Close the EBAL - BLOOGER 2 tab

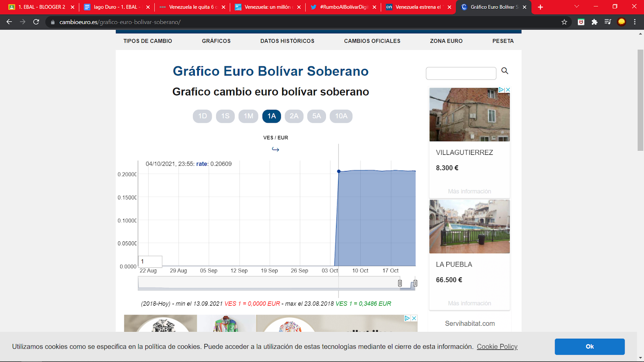pos(72,7)
